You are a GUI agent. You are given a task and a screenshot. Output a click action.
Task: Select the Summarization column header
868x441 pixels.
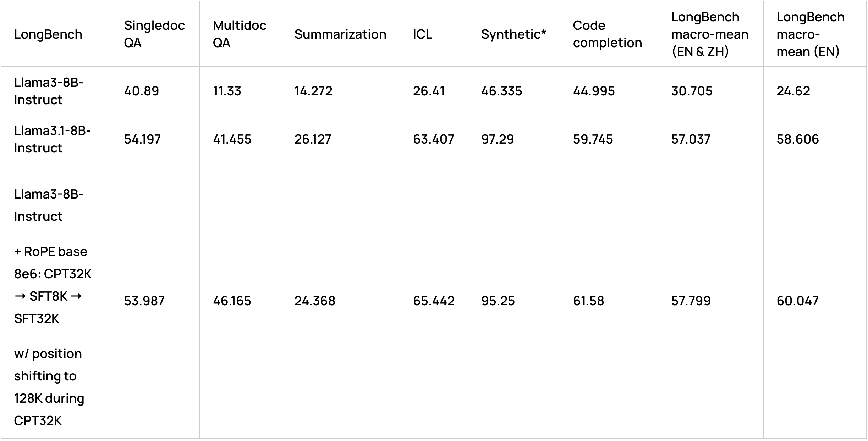340,34
